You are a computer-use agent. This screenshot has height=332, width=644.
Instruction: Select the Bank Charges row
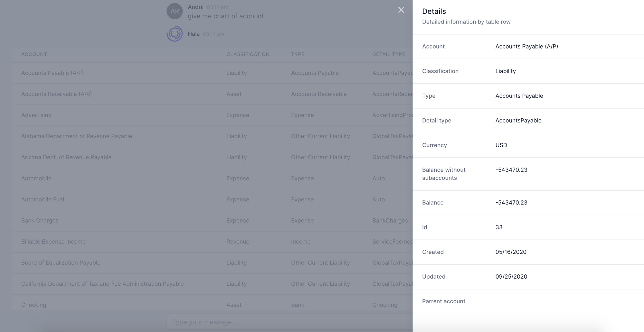(x=212, y=221)
